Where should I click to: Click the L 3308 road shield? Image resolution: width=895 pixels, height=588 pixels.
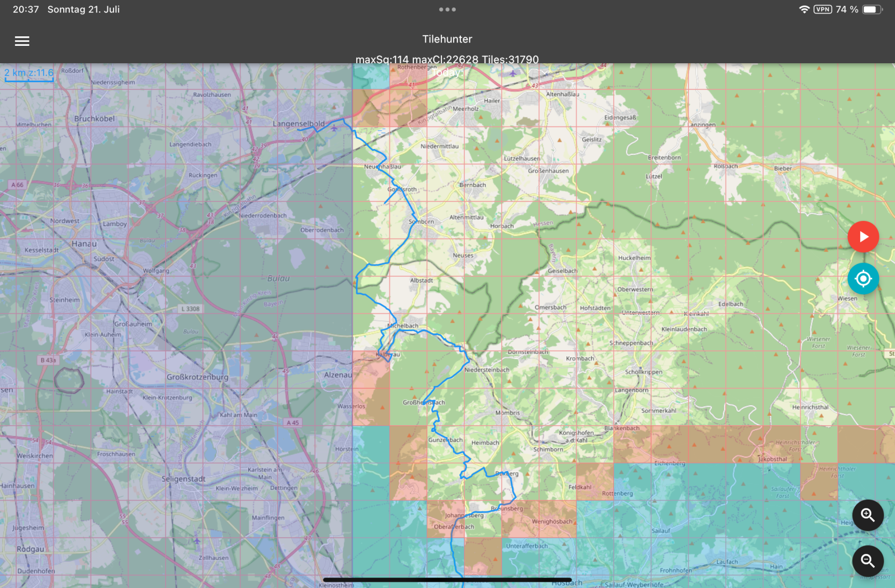pyautogui.click(x=190, y=309)
